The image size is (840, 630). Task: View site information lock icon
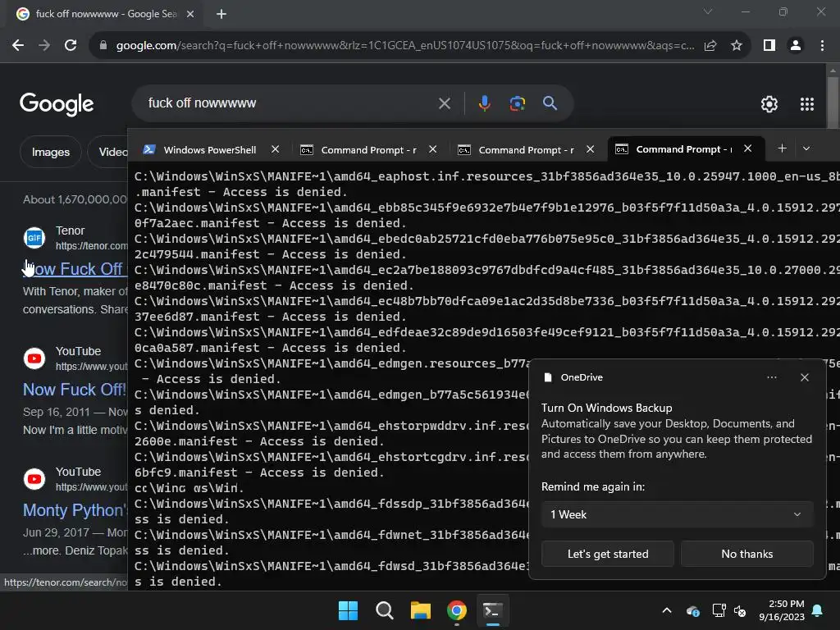coord(103,46)
